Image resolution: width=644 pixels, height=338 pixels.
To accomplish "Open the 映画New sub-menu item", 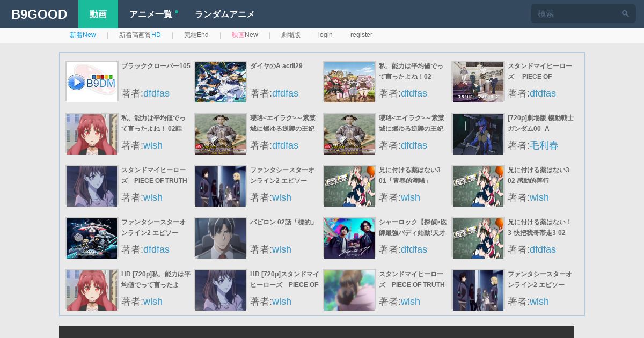I will click(x=245, y=35).
